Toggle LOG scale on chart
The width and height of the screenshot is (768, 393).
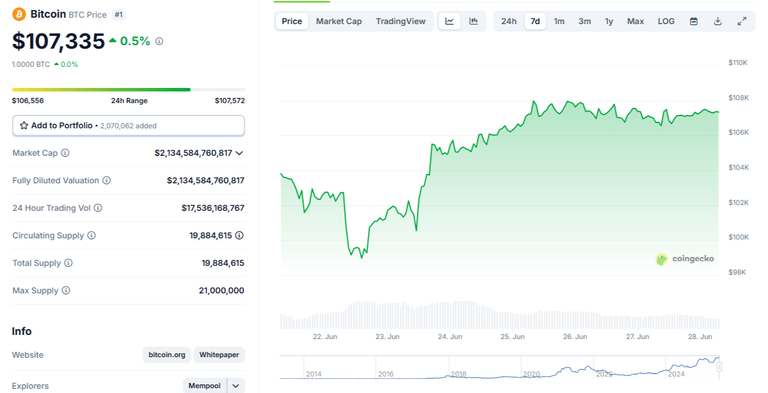[x=666, y=21]
